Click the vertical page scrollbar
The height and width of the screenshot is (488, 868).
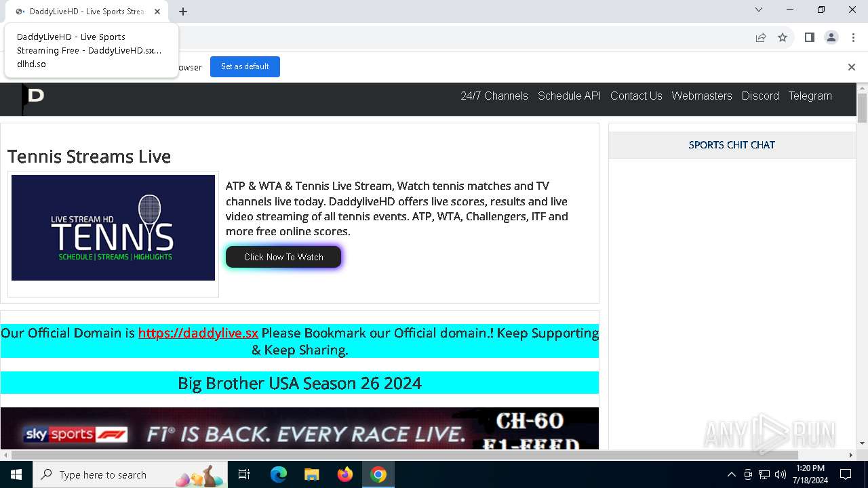(x=862, y=108)
